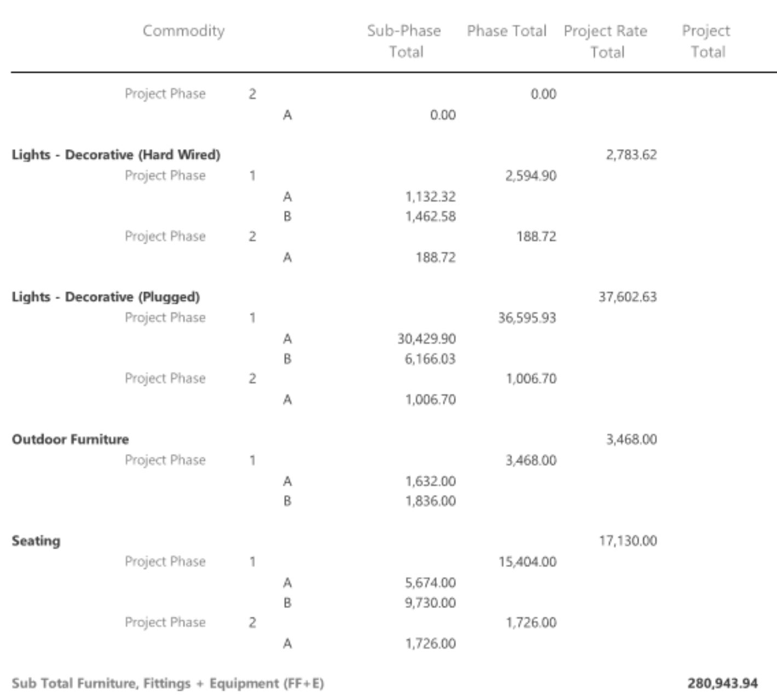Click the 280,943.94 project total value
Image resolution: width=777 pixels, height=700 pixels.
coord(723,684)
